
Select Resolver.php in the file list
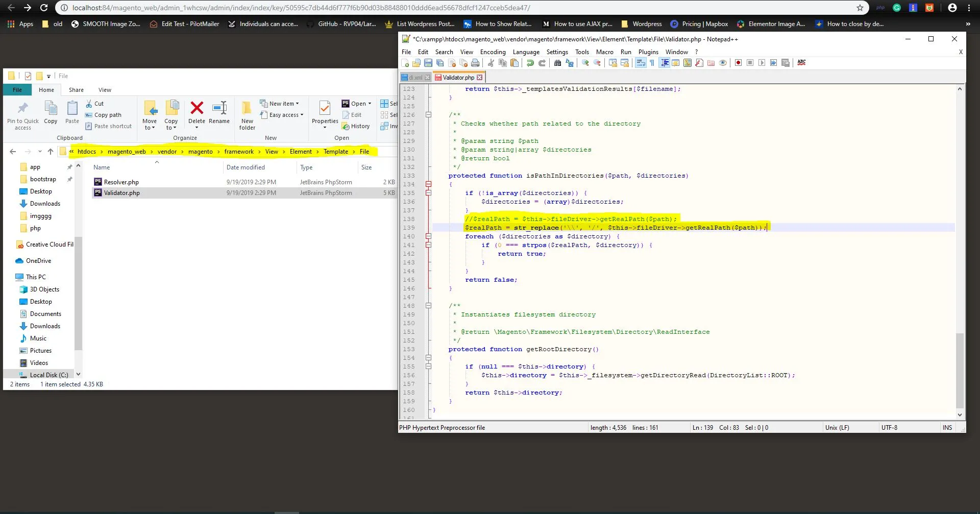point(121,182)
